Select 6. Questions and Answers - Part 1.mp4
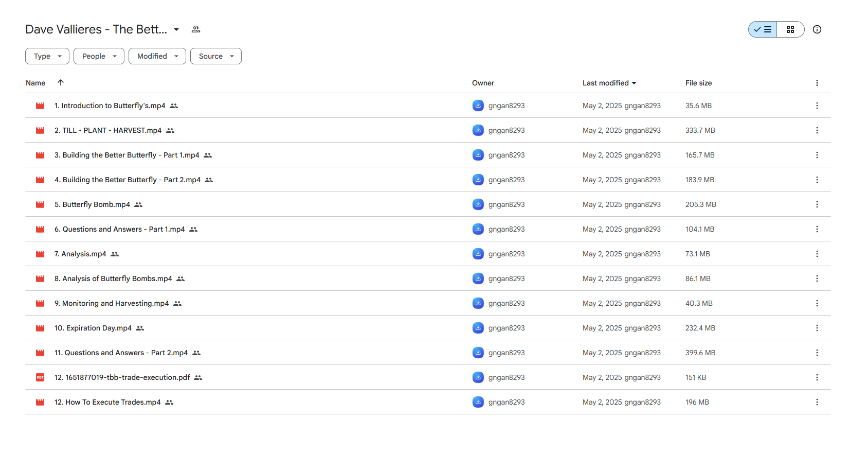This screenshot has height=453, width=868. click(x=120, y=229)
